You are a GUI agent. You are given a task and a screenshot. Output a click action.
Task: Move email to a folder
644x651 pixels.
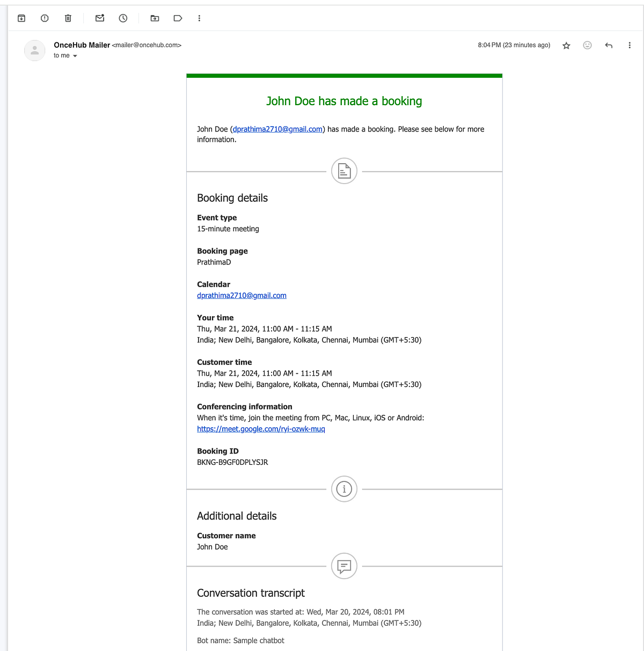tap(155, 18)
